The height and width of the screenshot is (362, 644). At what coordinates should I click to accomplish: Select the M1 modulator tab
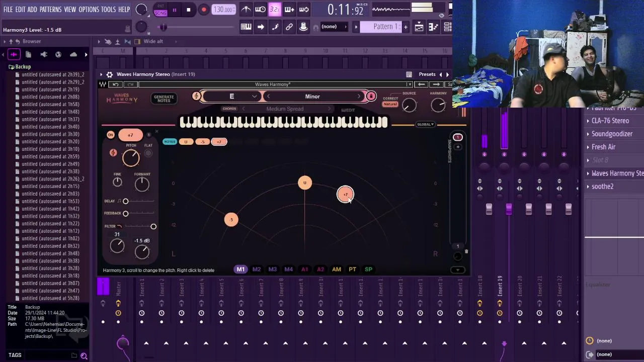click(240, 269)
